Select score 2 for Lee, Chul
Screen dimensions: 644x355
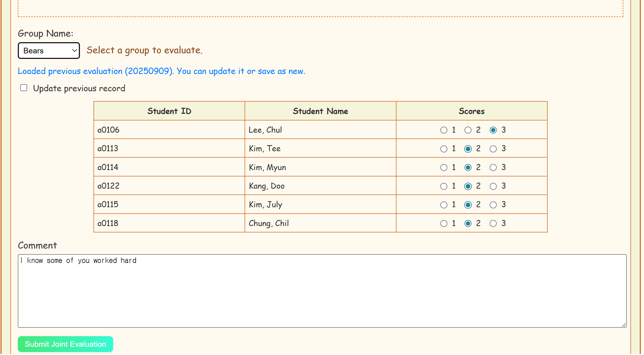click(468, 130)
